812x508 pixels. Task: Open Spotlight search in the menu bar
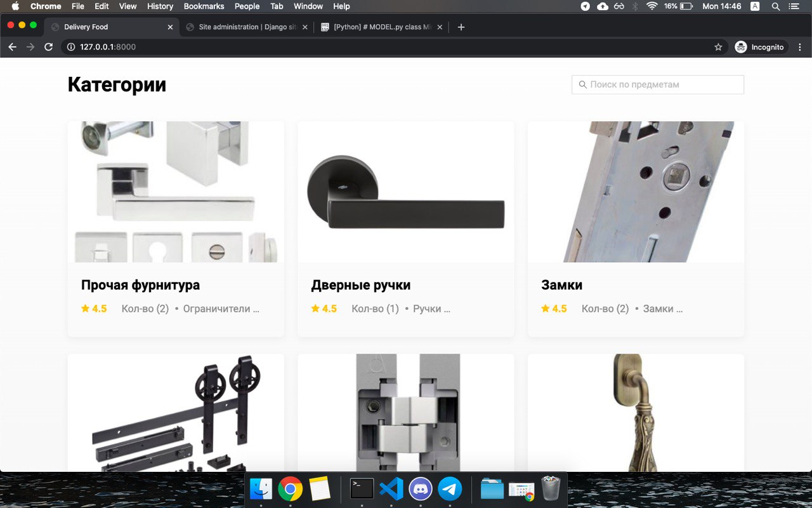[x=776, y=6]
